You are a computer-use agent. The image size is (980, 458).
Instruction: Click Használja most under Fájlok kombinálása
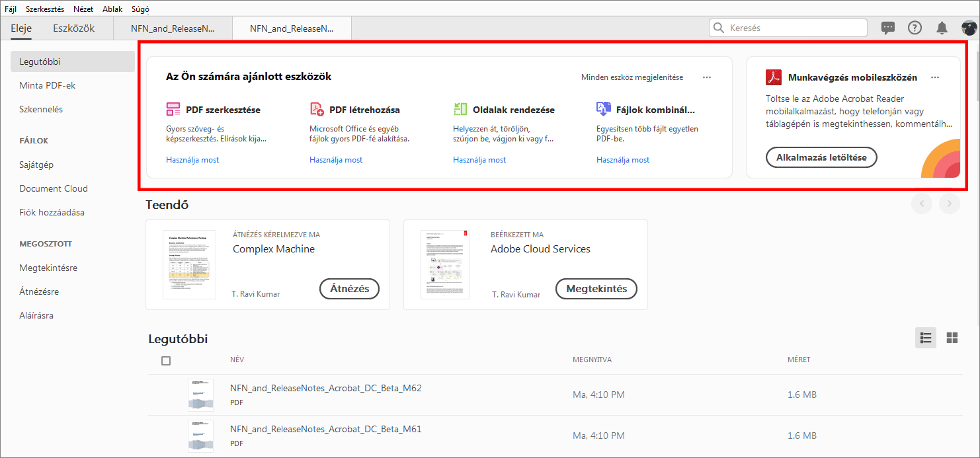pyautogui.click(x=623, y=160)
